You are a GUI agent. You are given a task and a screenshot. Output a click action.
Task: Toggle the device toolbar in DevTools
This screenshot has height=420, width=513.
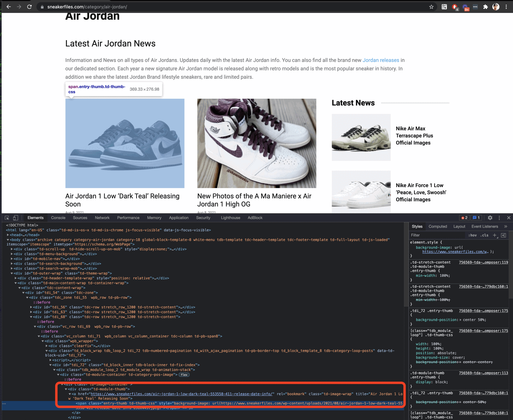coord(16,218)
